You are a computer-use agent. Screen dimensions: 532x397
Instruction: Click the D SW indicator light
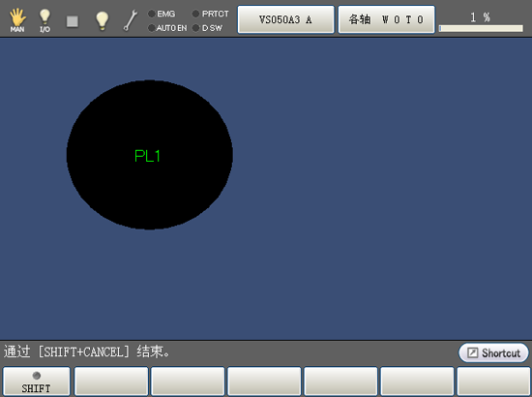[195, 28]
